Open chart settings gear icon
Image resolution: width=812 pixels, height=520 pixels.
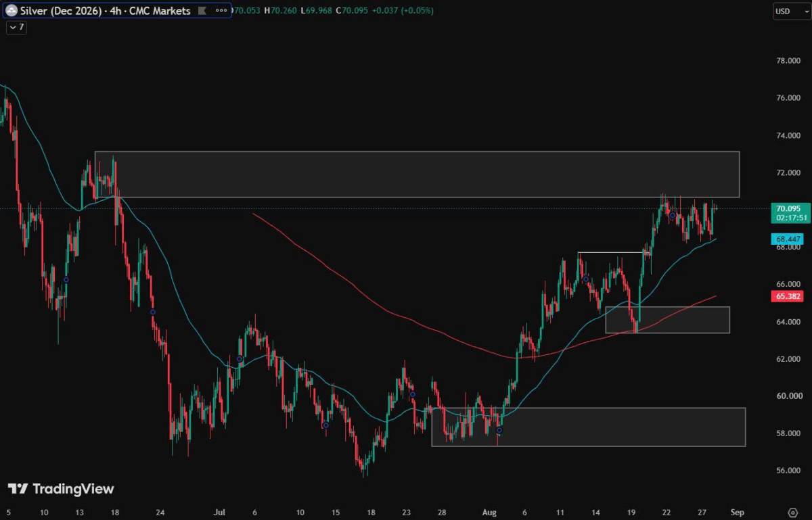(793, 512)
